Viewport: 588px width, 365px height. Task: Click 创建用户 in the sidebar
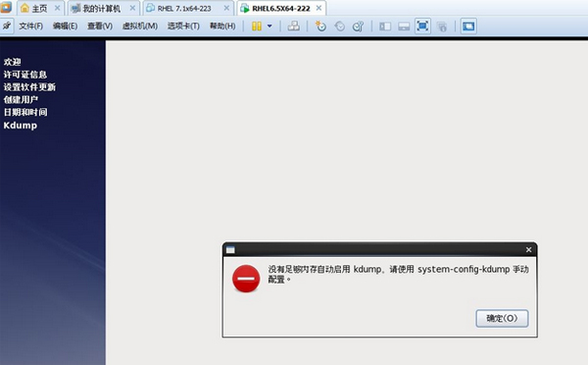point(21,99)
